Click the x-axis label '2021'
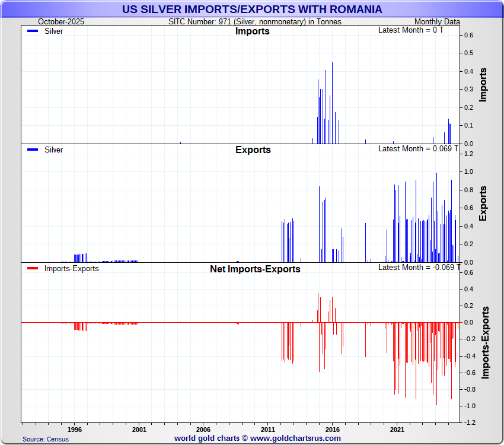 pyautogui.click(x=397, y=430)
